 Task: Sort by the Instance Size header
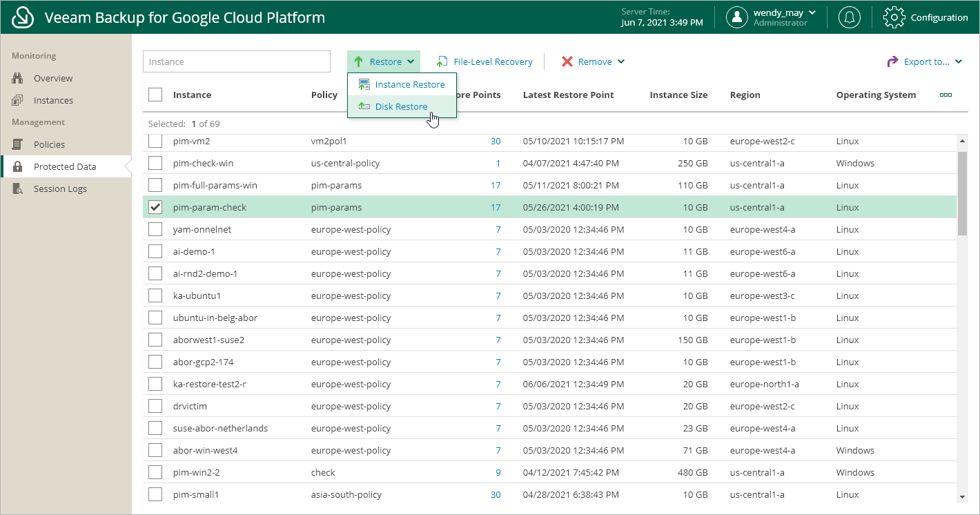click(678, 95)
